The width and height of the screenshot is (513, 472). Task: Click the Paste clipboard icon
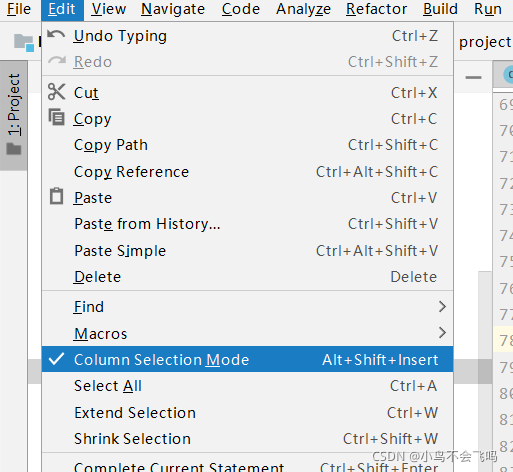coord(56,196)
